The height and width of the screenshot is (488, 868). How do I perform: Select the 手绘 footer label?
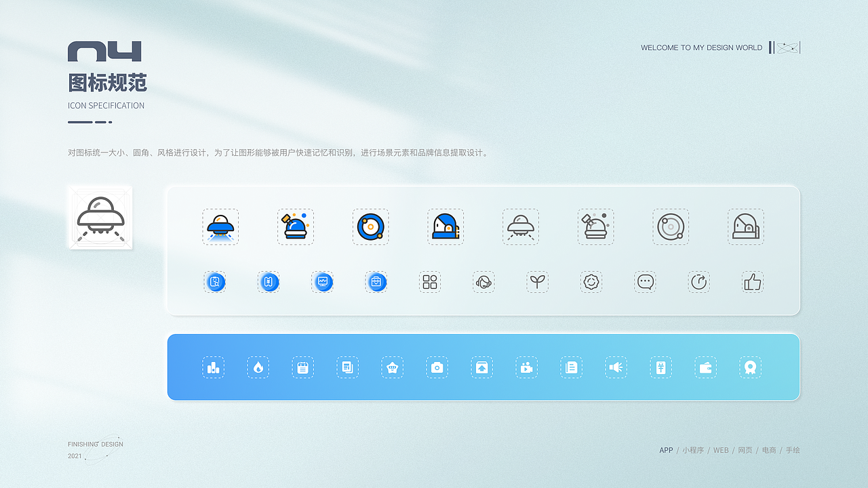point(793,450)
